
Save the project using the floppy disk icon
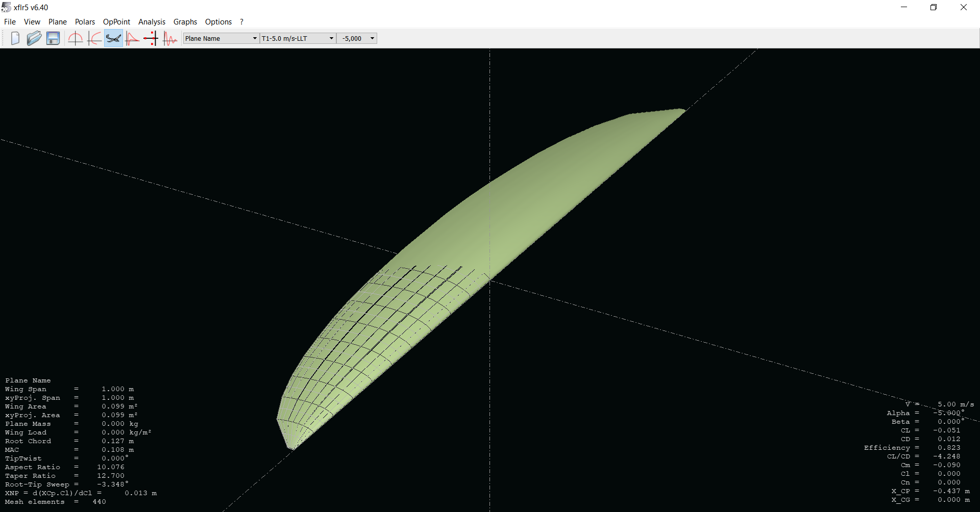(x=53, y=38)
